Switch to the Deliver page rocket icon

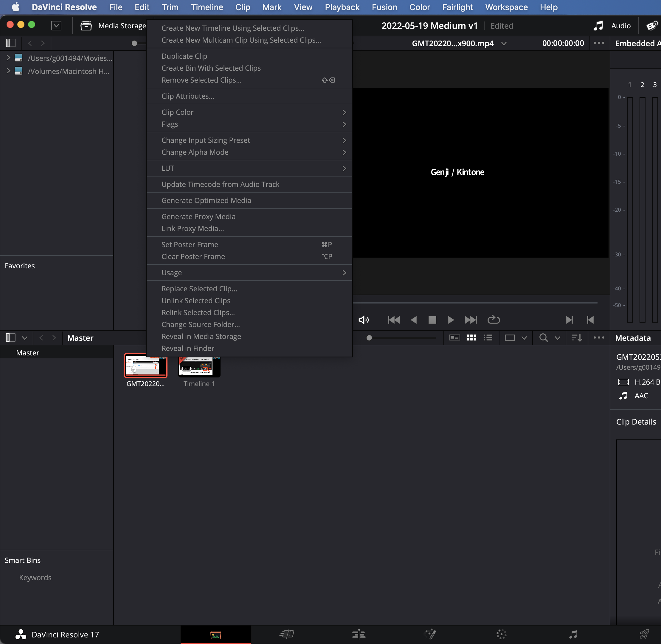[644, 634]
